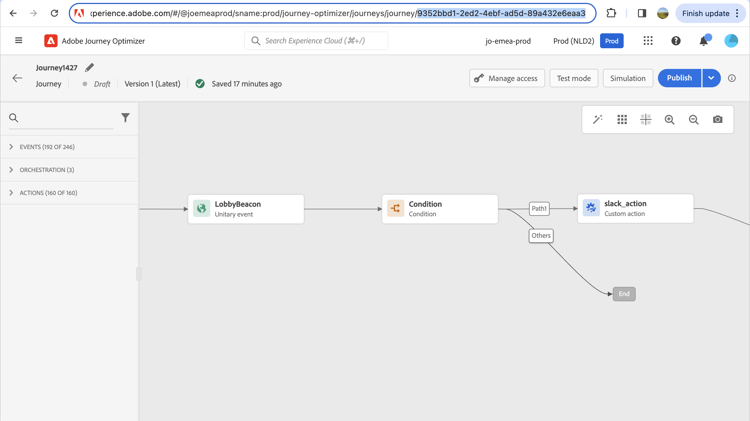Image resolution: width=750 pixels, height=421 pixels.
Task: Edit journey name with pencil icon
Action: 89,67
